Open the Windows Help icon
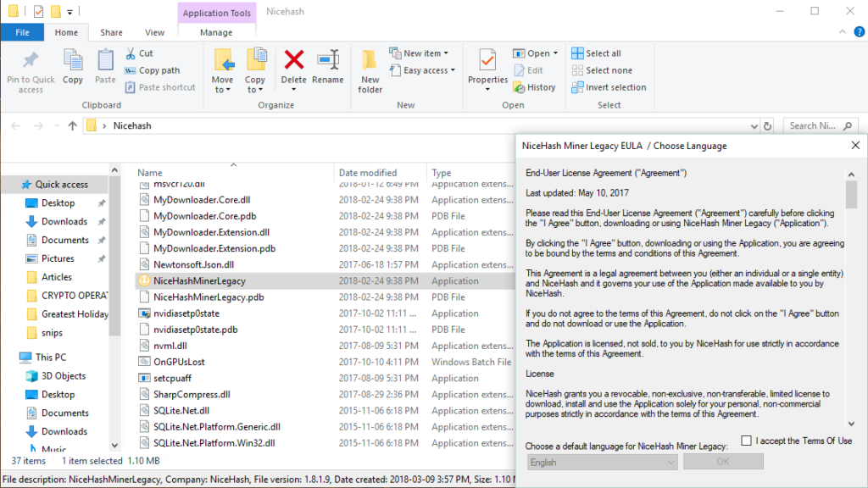 pyautogui.click(x=860, y=32)
